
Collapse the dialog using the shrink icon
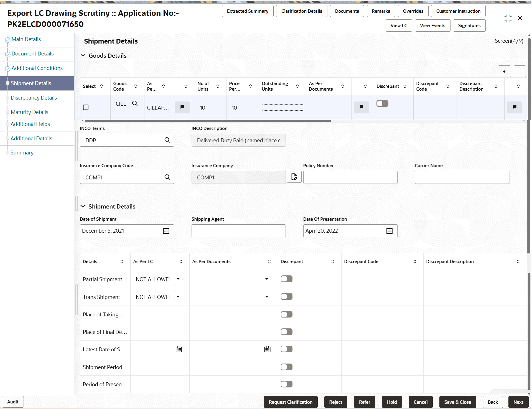pyautogui.click(x=508, y=18)
